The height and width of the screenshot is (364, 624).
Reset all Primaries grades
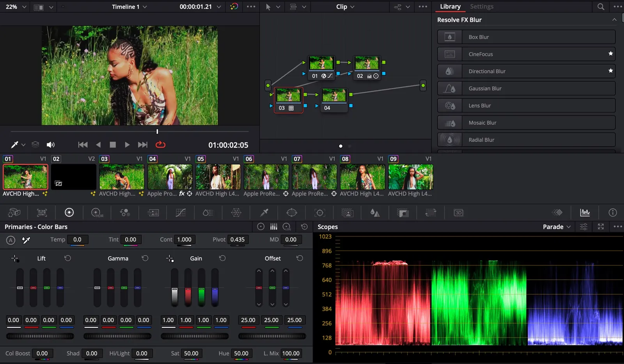(305, 227)
